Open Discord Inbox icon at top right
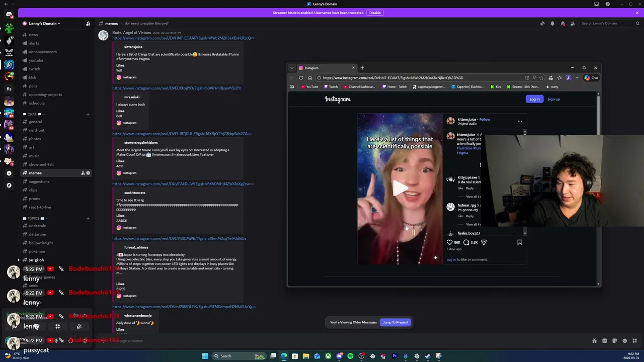644x362 pixels. point(597,4)
